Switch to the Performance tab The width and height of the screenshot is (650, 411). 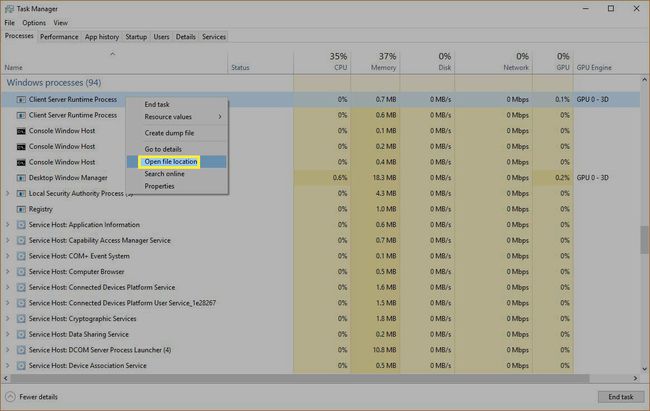click(x=59, y=37)
